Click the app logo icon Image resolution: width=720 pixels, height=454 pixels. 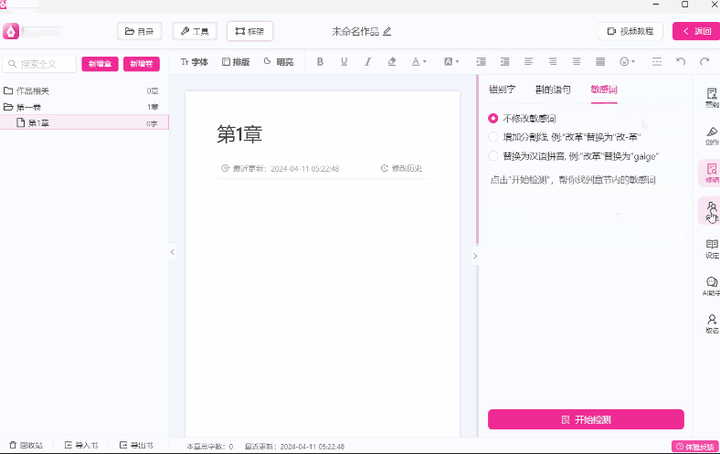[11, 31]
